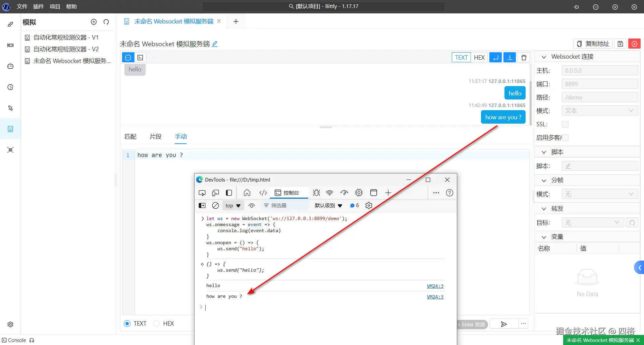Enable the 启用多客户端 checkbox
This screenshot has width=644, height=345.
pyautogui.click(x=565, y=138)
